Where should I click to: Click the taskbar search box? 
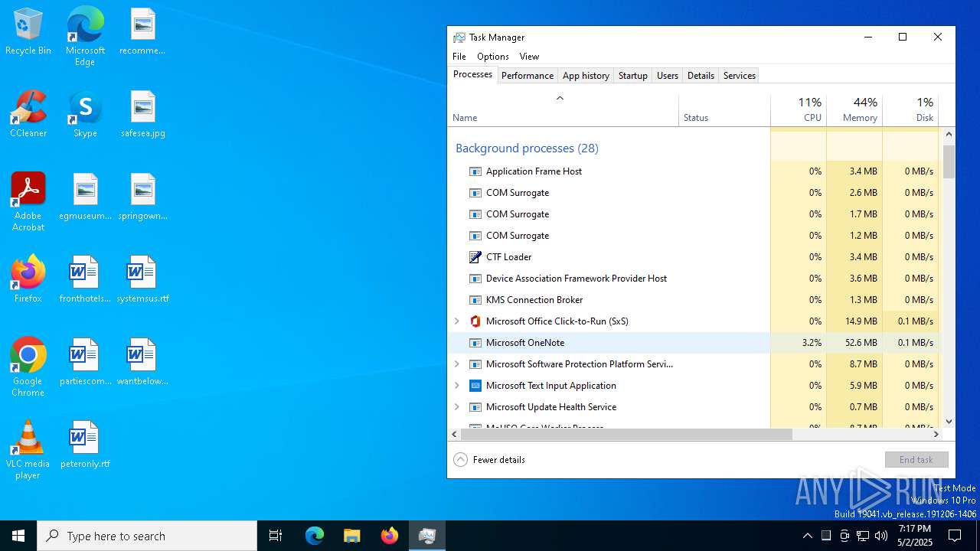pos(147,536)
